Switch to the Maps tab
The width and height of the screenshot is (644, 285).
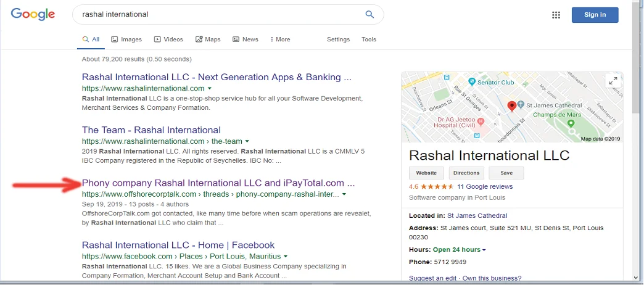coord(208,39)
